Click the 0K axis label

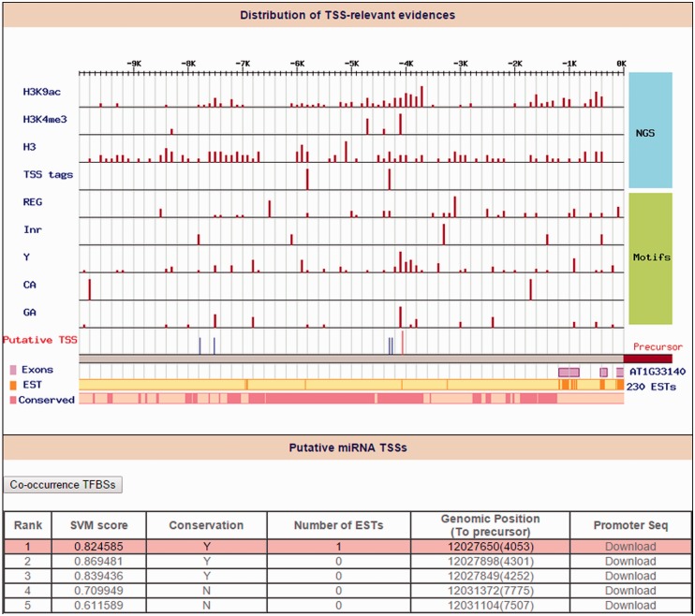point(621,64)
